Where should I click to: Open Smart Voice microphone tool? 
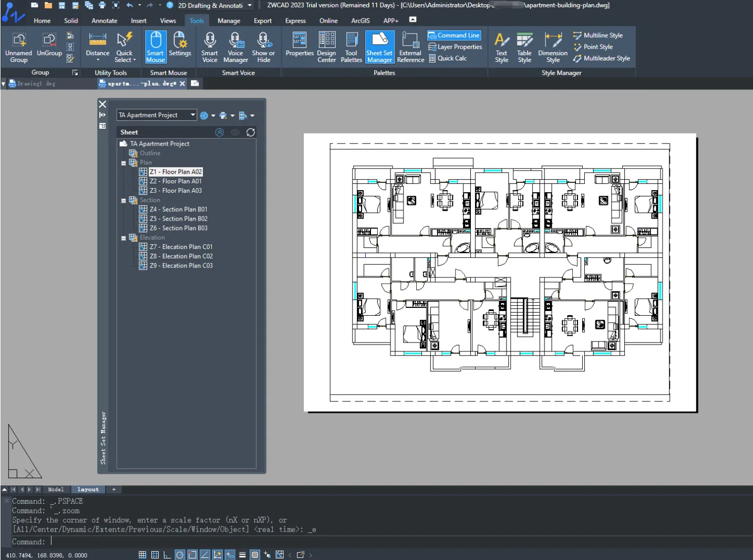209,46
